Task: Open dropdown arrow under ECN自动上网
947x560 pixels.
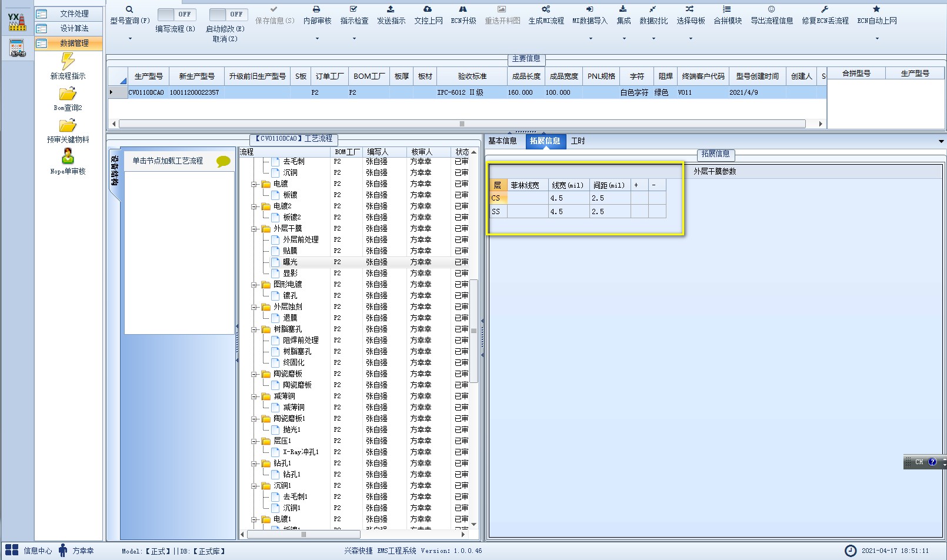Action: point(877,39)
